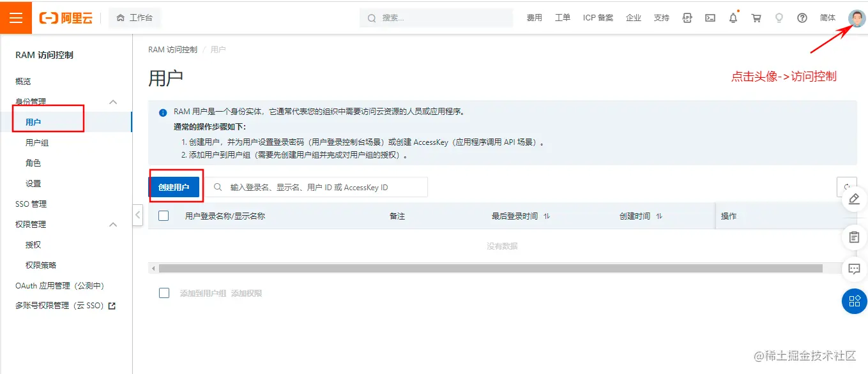Switch language via 简体
The width and height of the screenshot is (868, 374).
[828, 18]
